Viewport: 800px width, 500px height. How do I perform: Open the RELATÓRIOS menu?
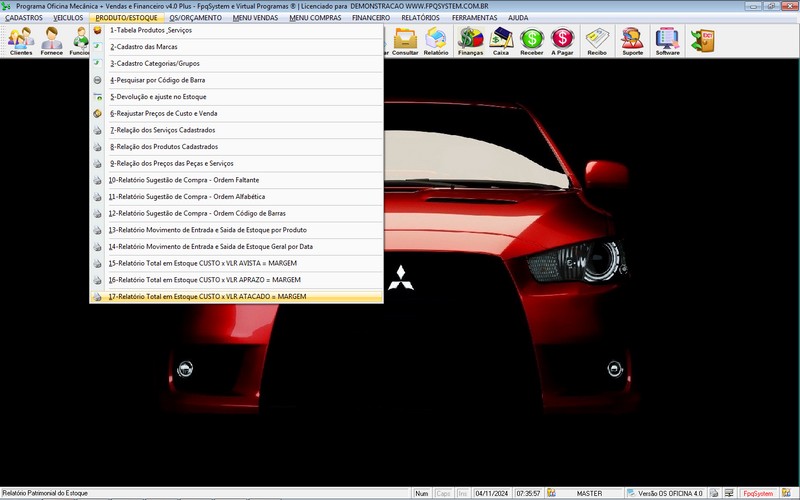tap(418, 18)
